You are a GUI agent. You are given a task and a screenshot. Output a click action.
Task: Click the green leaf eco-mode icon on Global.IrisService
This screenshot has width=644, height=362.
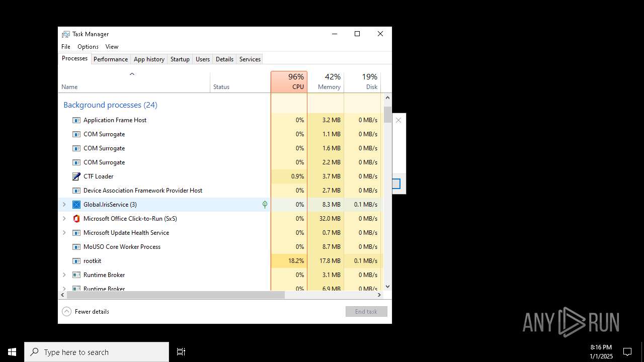click(x=265, y=205)
